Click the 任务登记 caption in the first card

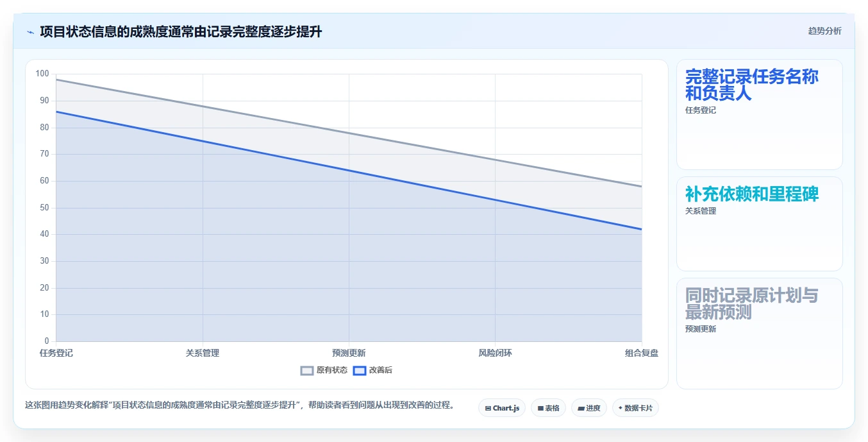click(701, 110)
